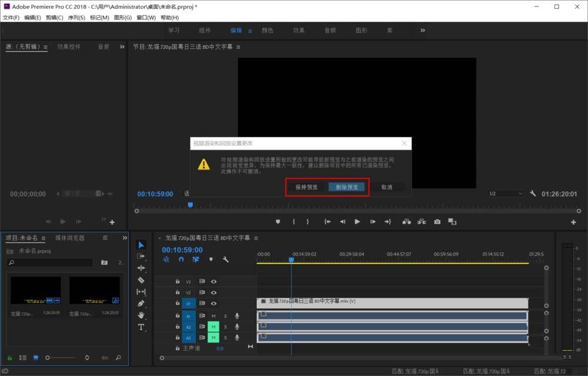Switch to the 颜色 workspace tab
This screenshot has height=376, width=588.
point(269,30)
